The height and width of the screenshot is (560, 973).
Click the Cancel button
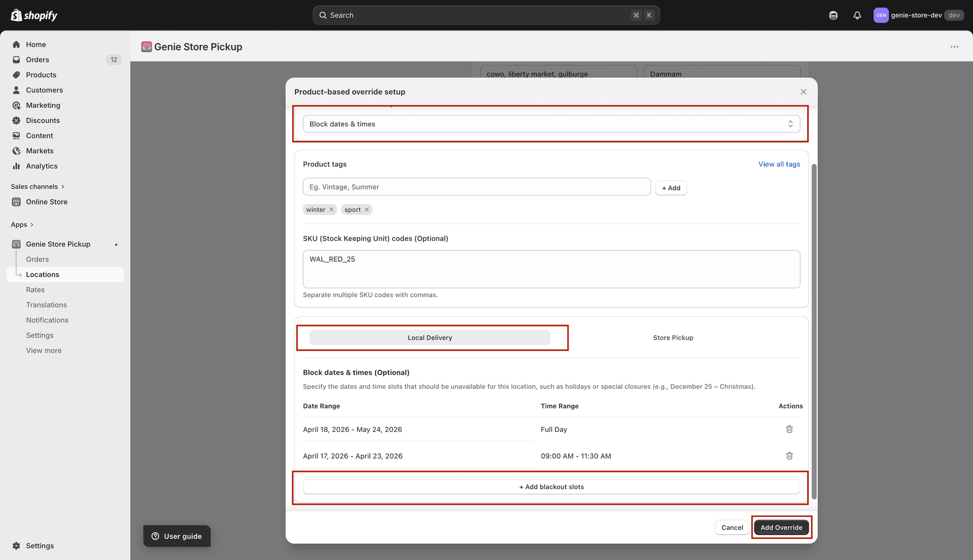(x=732, y=528)
